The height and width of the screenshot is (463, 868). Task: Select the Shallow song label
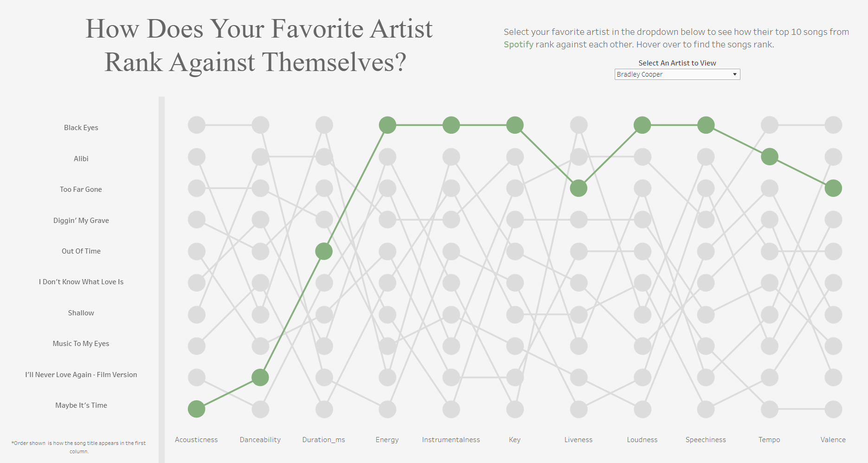pyautogui.click(x=81, y=313)
